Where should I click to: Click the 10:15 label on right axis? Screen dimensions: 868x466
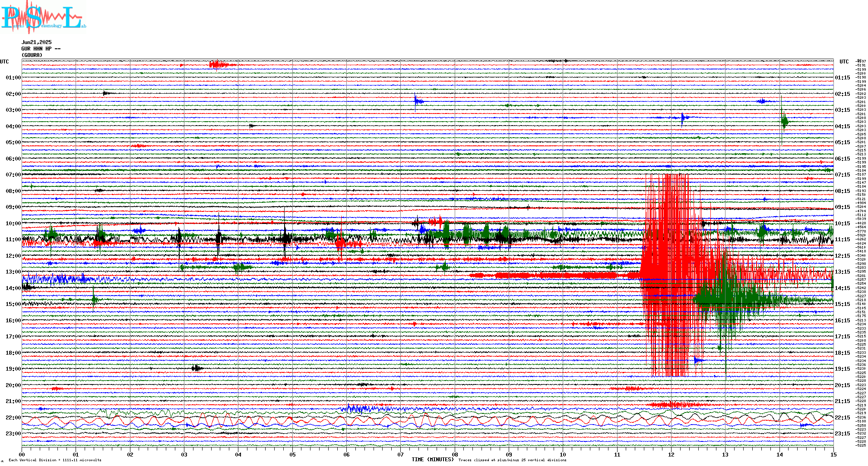click(x=843, y=224)
